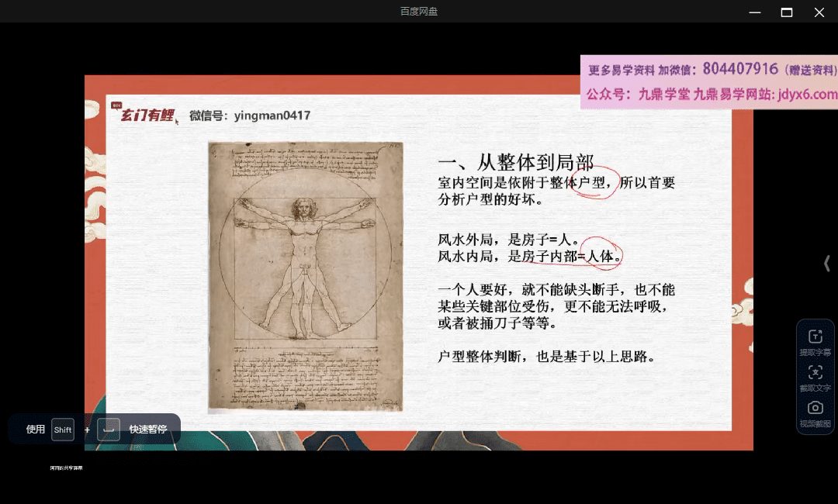Click the Vitruvian Man drawing in the video
The image size is (838, 504).
click(305, 275)
